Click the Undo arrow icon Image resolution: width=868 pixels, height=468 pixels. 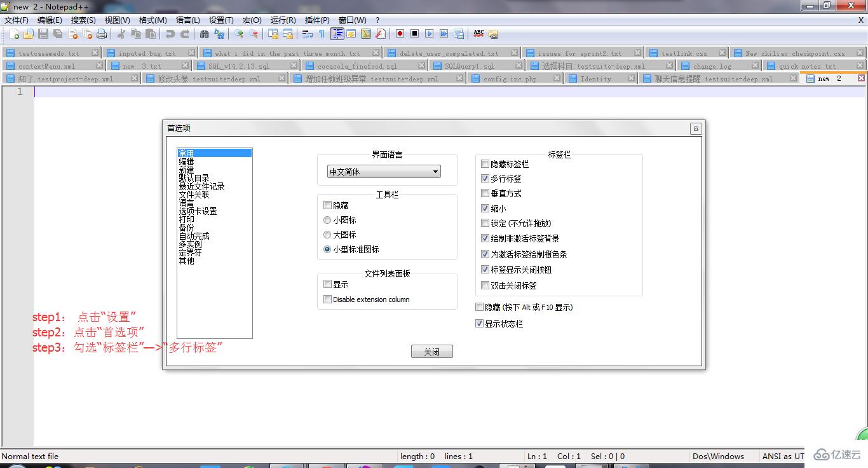click(x=170, y=34)
